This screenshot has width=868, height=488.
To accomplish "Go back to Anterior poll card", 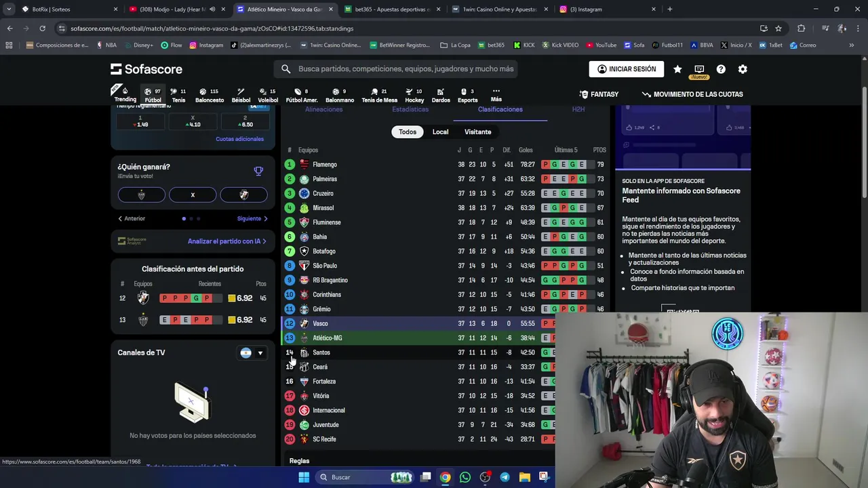I will tap(132, 219).
